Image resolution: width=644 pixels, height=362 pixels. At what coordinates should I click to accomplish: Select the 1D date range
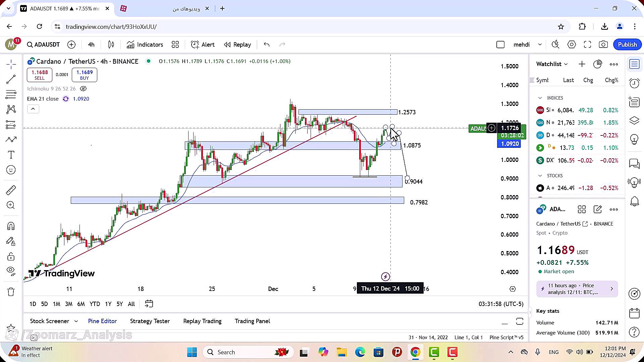pyautogui.click(x=33, y=304)
